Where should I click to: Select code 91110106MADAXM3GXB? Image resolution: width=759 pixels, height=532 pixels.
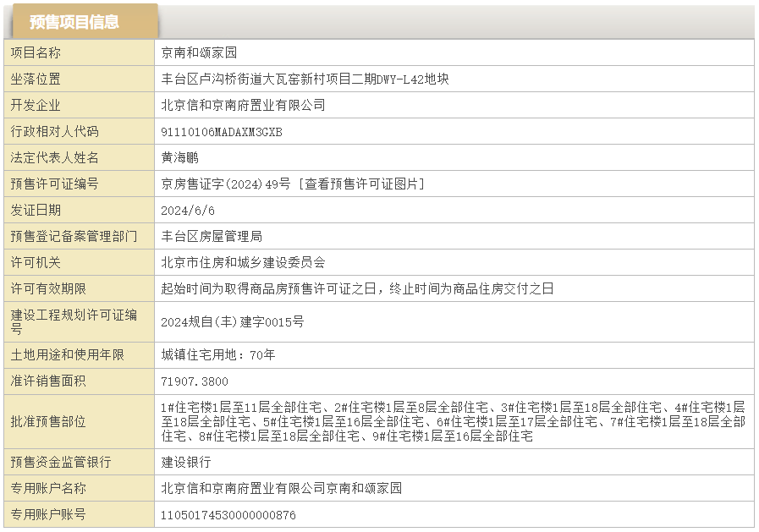tap(221, 132)
